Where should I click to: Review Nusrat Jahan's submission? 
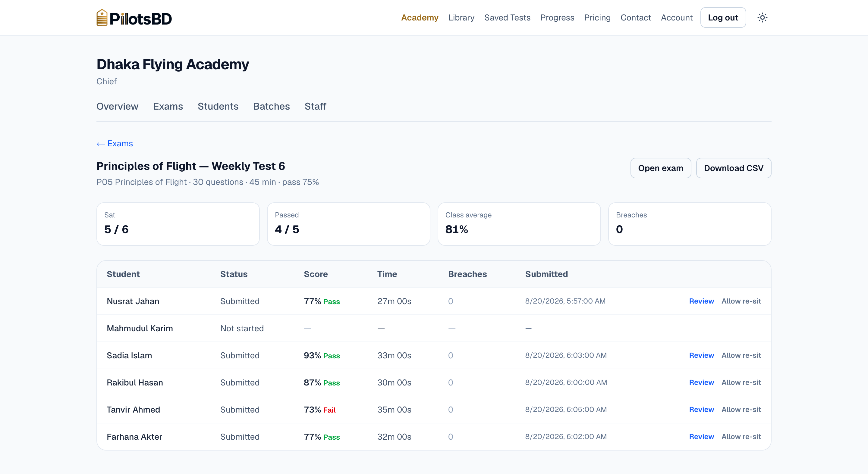tap(701, 301)
